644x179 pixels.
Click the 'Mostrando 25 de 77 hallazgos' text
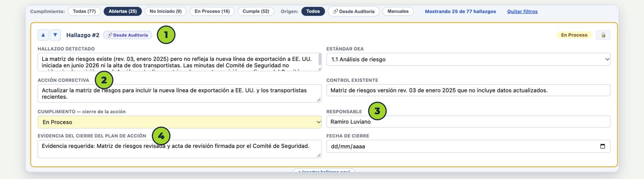coord(460,11)
